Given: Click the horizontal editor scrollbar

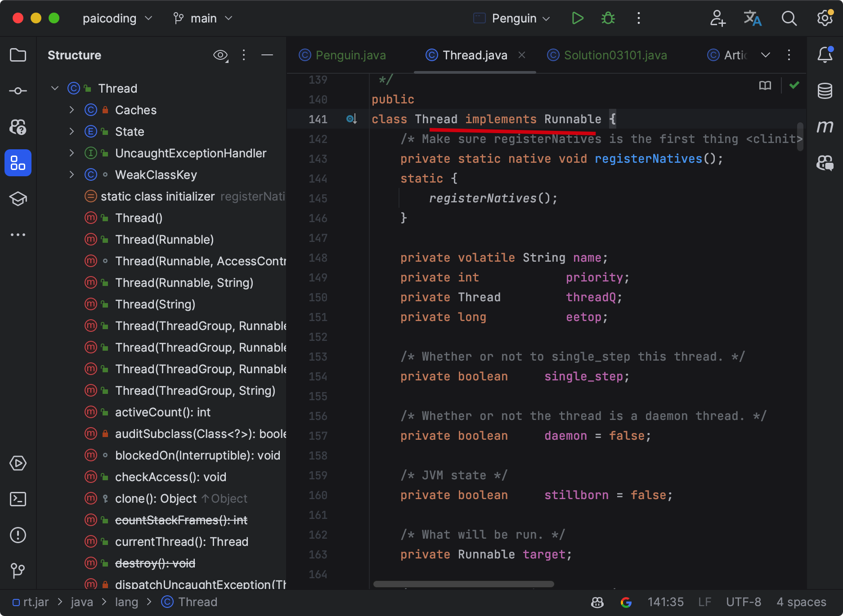Looking at the screenshot, I should coord(462,584).
